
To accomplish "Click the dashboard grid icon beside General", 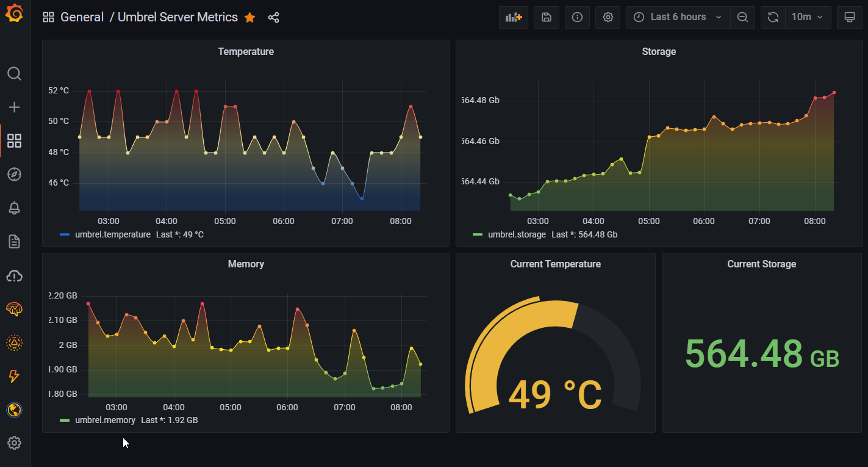I will (x=48, y=17).
